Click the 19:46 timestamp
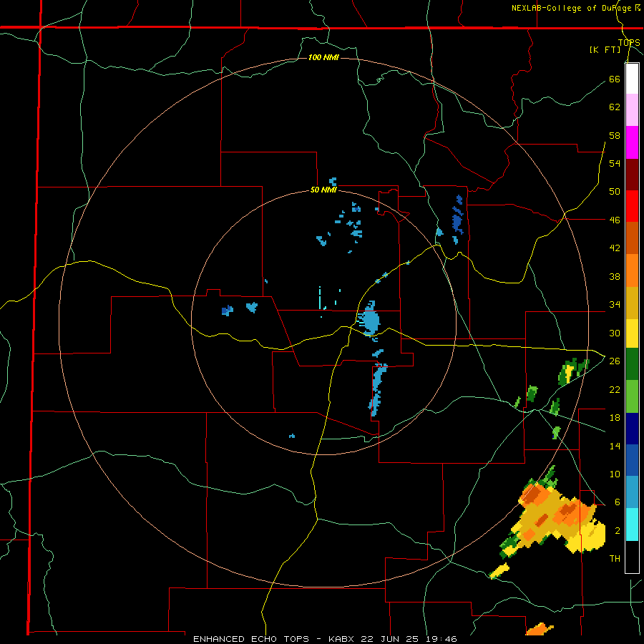The height and width of the screenshot is (644, 644). (441, 639)
